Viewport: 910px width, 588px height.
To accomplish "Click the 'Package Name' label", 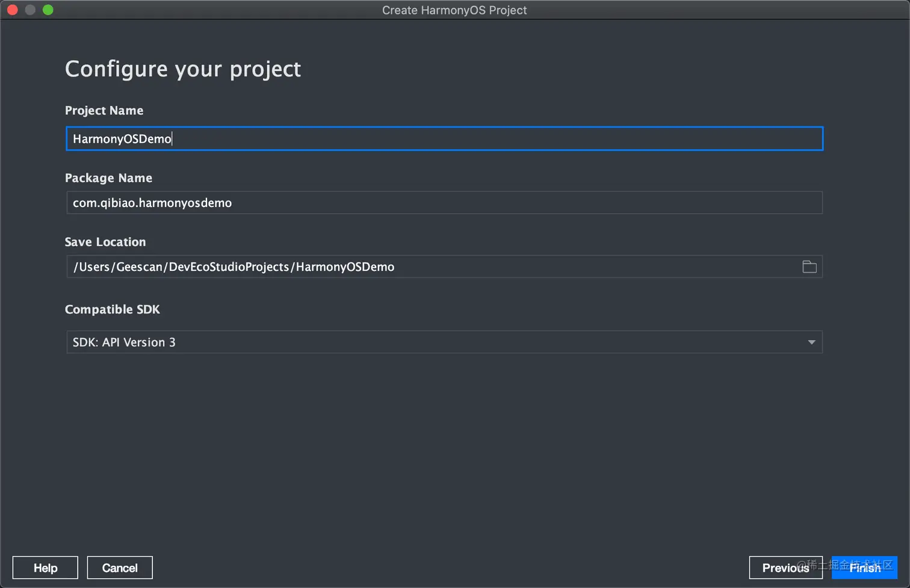I will 108,178.
